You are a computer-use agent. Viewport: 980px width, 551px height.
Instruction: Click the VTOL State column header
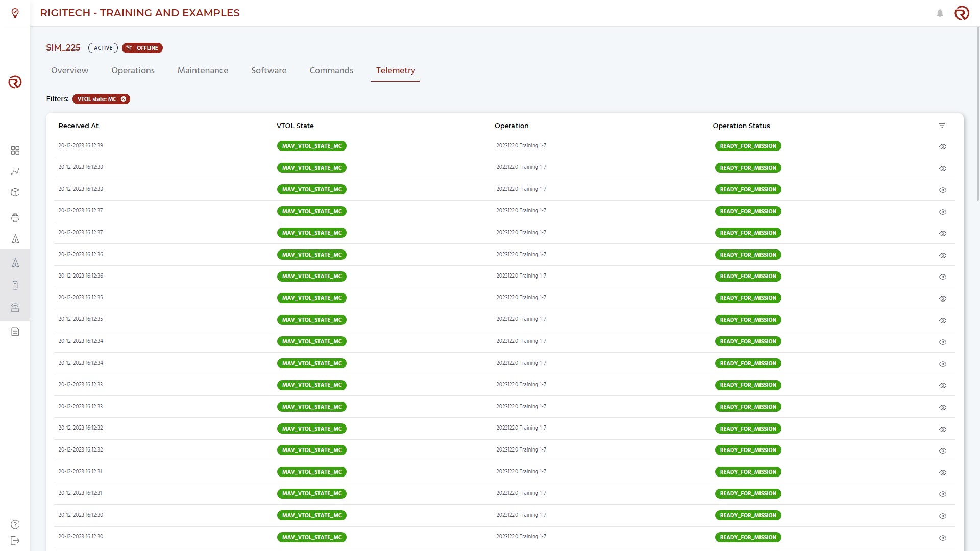[295, 126]
